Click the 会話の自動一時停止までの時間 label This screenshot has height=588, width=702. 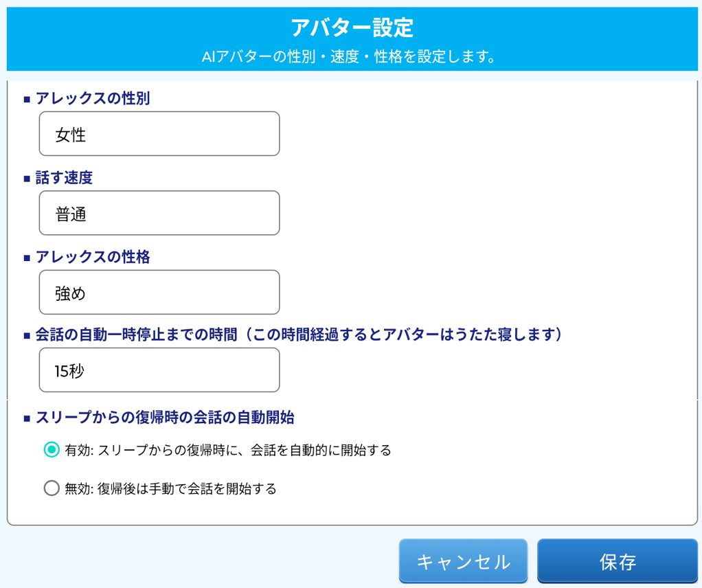[299, 335]
